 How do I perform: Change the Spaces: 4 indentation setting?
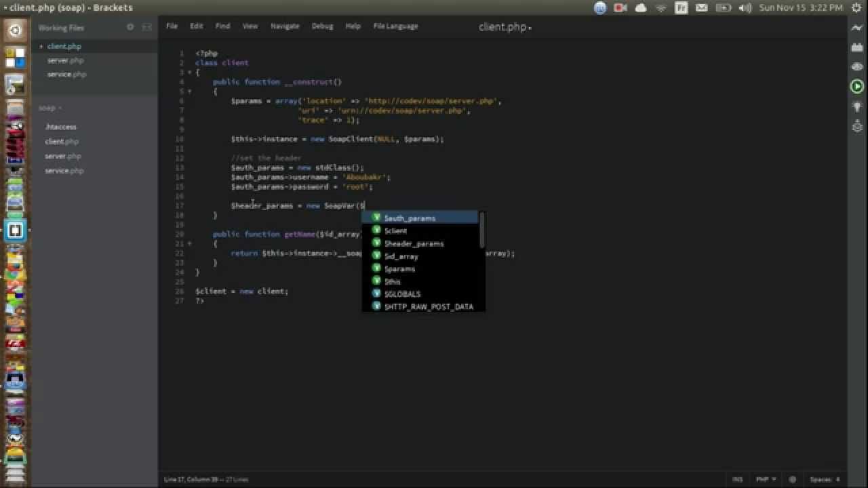824,479
